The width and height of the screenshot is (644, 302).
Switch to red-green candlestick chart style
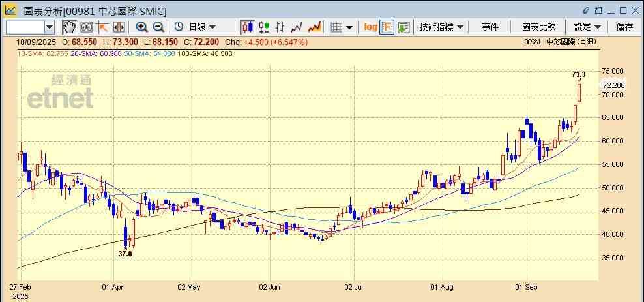264,27
